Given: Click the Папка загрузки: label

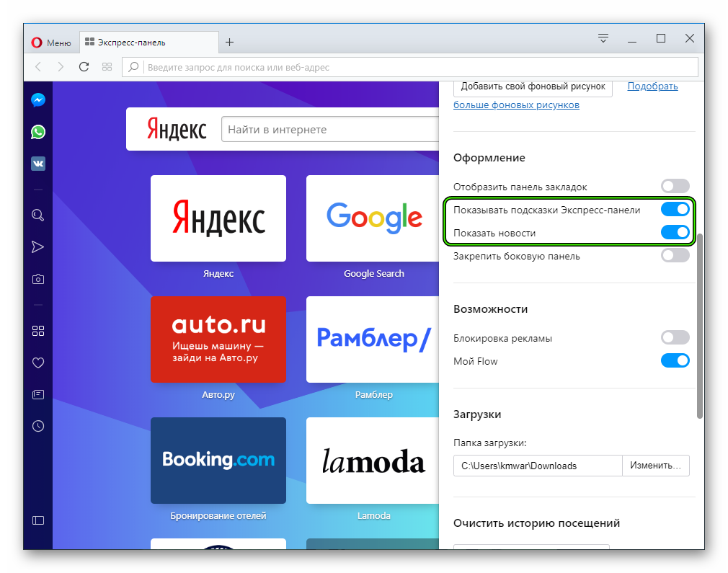Looking at the screenshot, I should [490, 443].
